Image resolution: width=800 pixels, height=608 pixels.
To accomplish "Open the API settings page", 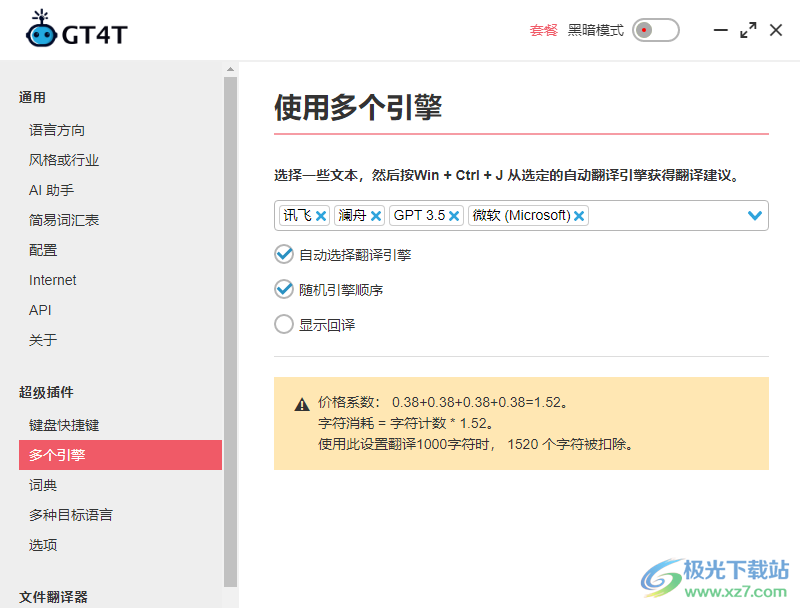I will [39, 310].
